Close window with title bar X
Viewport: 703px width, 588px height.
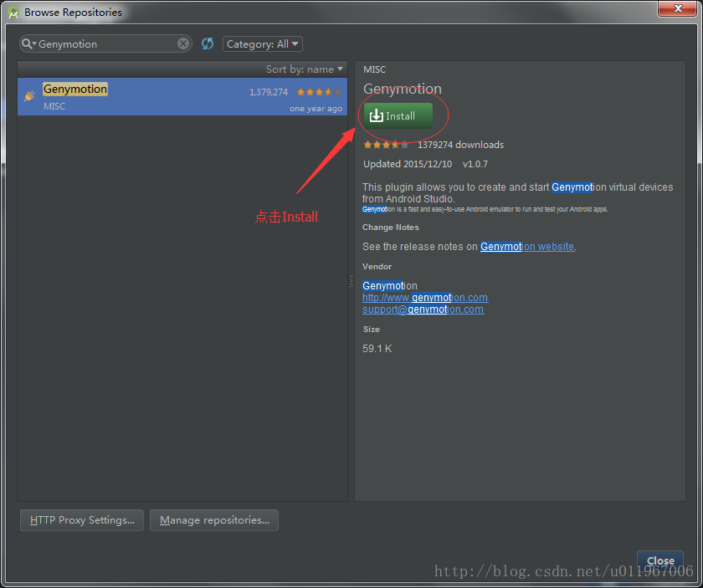click(x=678, y=8)
